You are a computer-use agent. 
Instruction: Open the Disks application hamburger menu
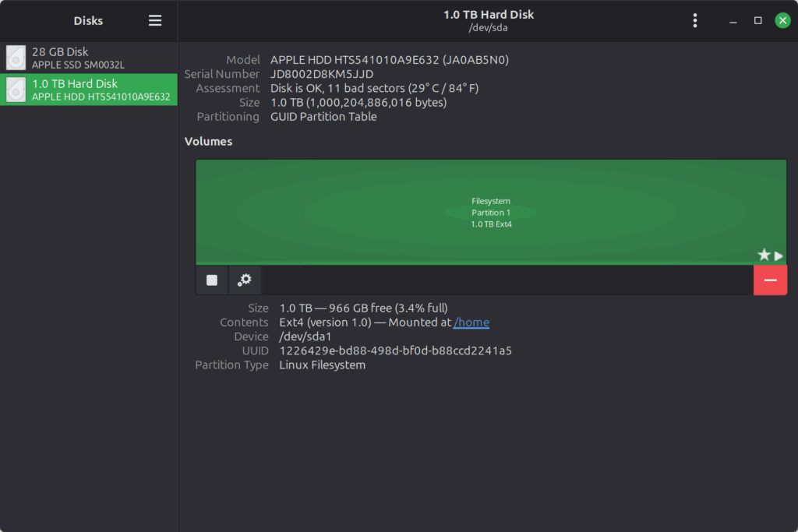tap(155, 21)
